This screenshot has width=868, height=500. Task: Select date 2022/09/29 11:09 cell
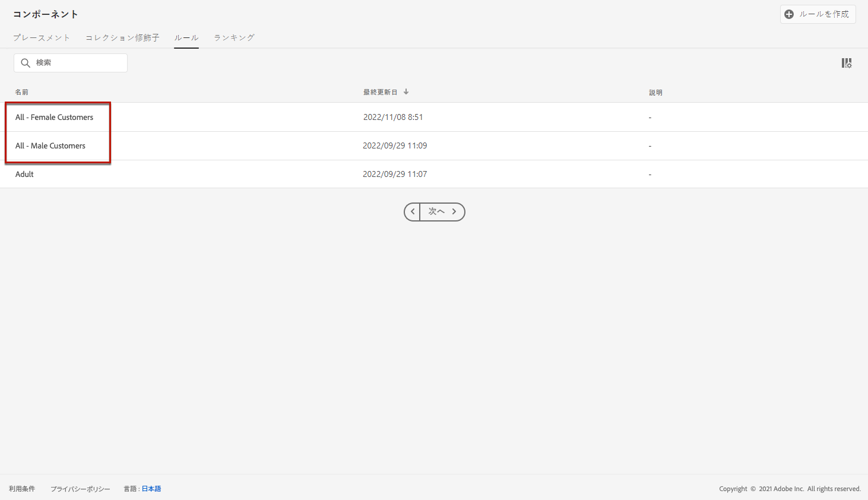coord(395,145)
